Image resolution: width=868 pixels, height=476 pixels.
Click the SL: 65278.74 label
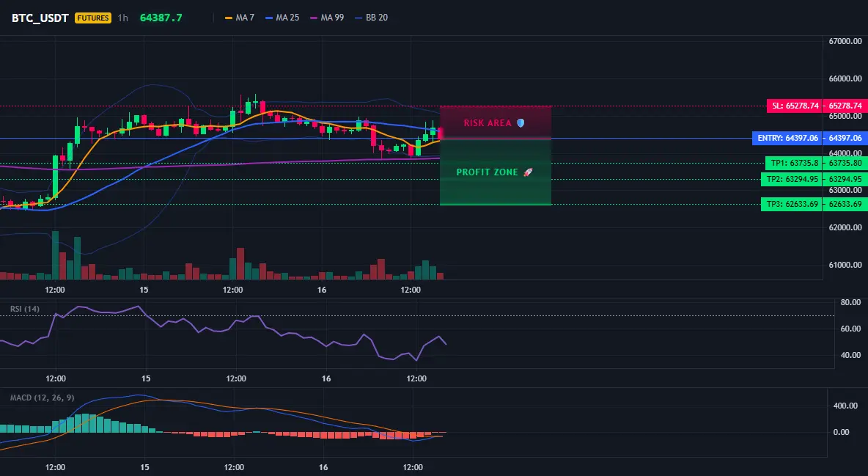pos(795,106)
